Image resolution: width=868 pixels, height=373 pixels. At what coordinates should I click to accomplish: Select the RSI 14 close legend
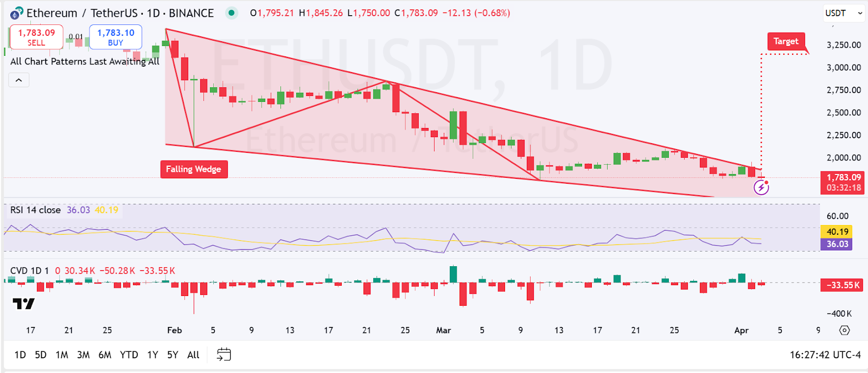(35, 210)
